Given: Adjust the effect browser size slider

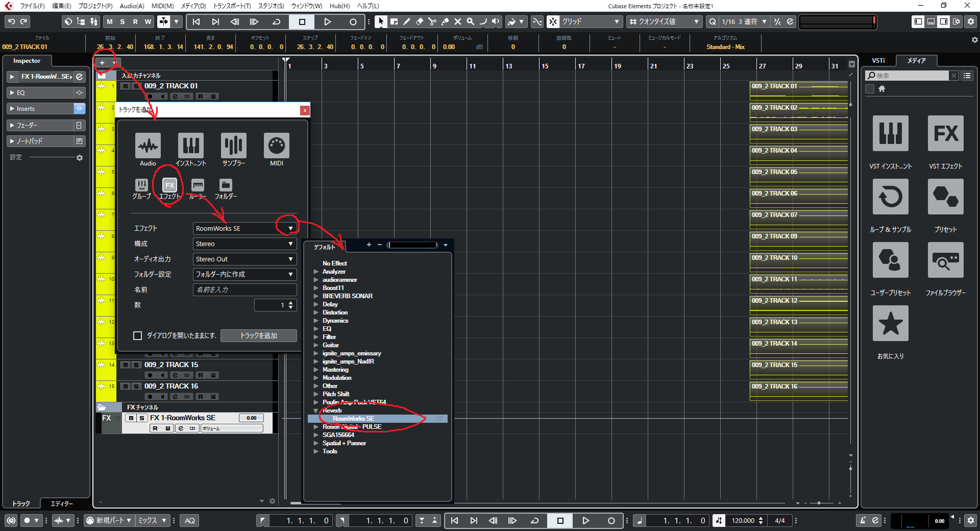Looking at the screenshot, I should click(412, 245).
